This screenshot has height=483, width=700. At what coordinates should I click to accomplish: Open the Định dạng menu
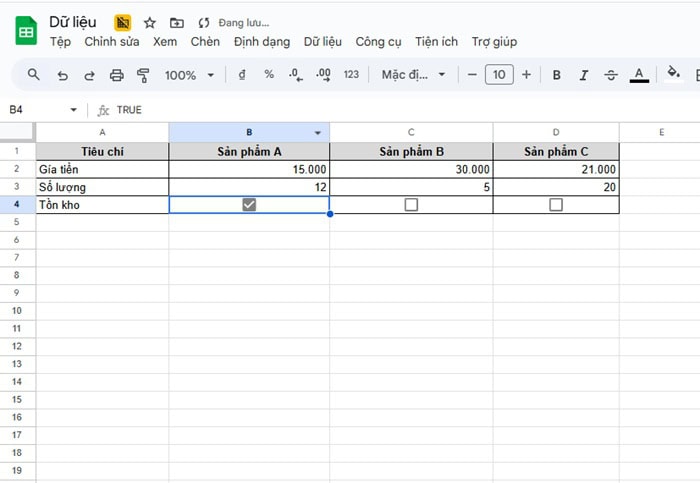[262, 42]
